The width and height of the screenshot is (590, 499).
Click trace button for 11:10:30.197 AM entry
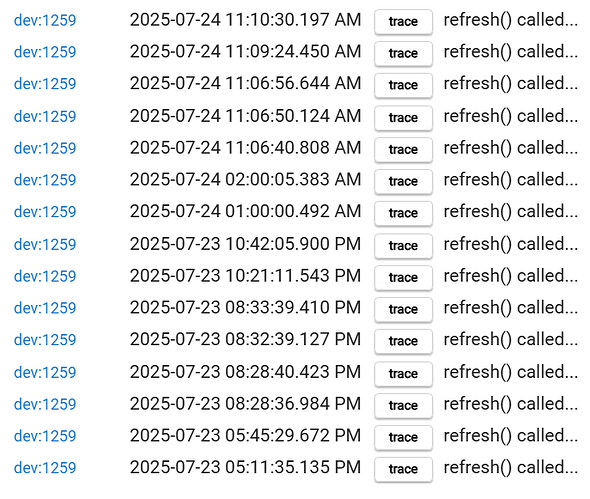(x=403, y=21)
